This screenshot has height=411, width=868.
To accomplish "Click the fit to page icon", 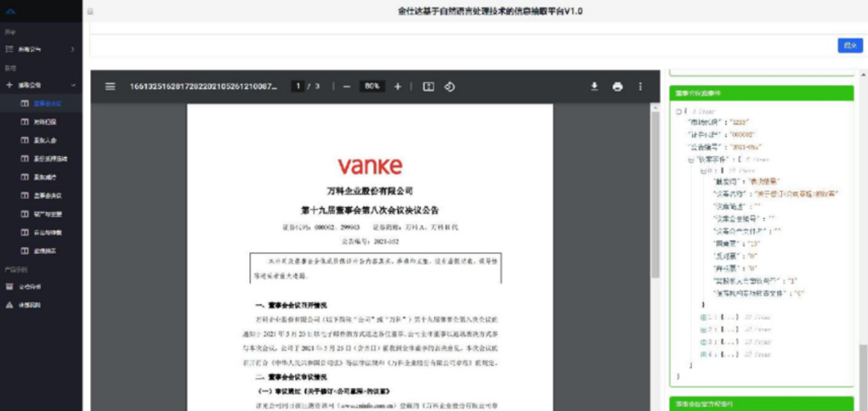I will click(x=428, y=87).
